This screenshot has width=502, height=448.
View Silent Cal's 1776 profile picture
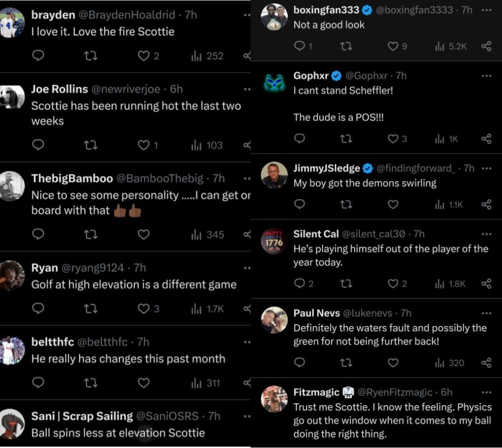click(x=274, y=240)
